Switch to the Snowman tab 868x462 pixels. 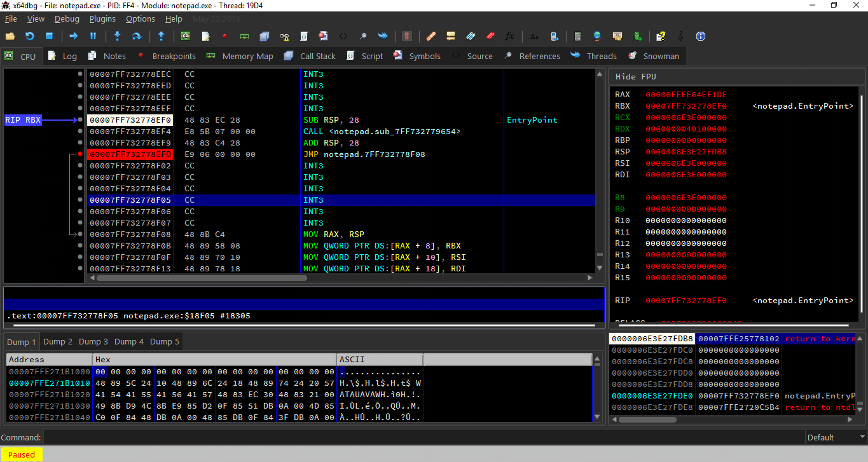[x=654, y=56]
